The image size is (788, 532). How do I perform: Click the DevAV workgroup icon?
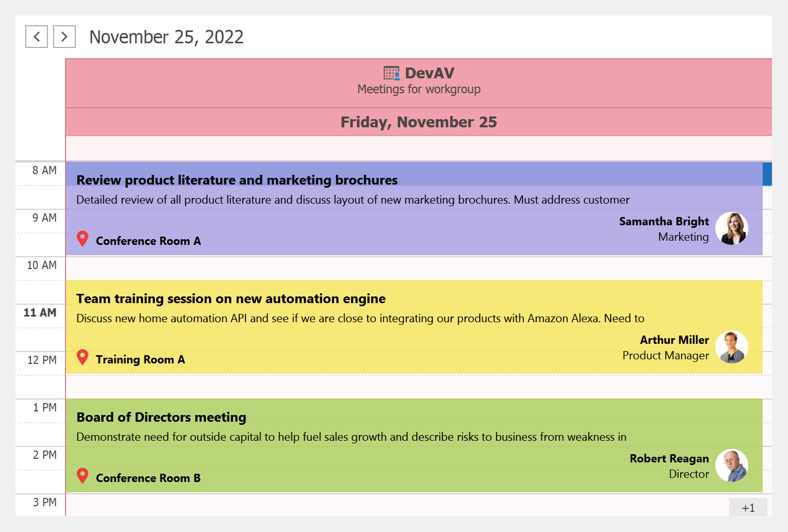click(391, 73)
